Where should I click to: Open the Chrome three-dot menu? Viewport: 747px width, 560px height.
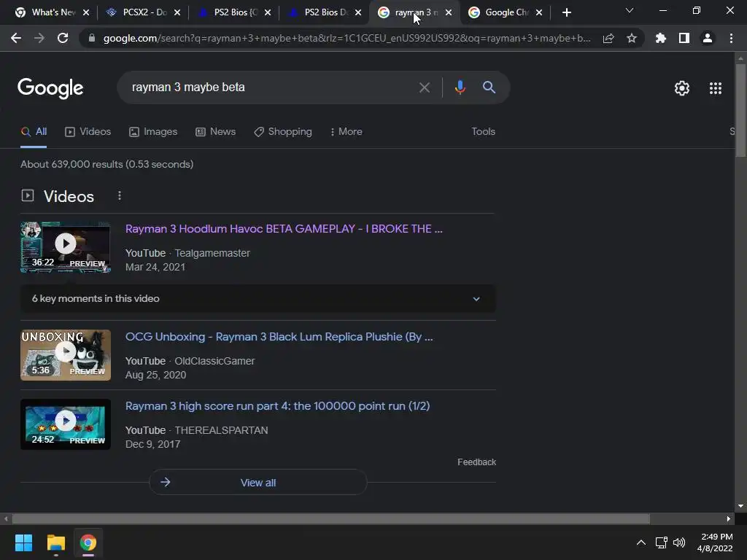point(731,38)
